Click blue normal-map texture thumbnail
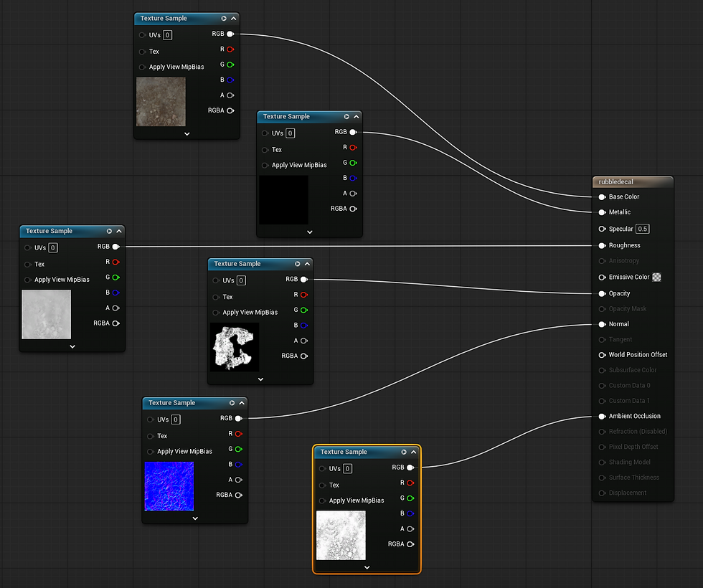Image resolution: width=703 pixels, height=588 pixels. point(169,486)
